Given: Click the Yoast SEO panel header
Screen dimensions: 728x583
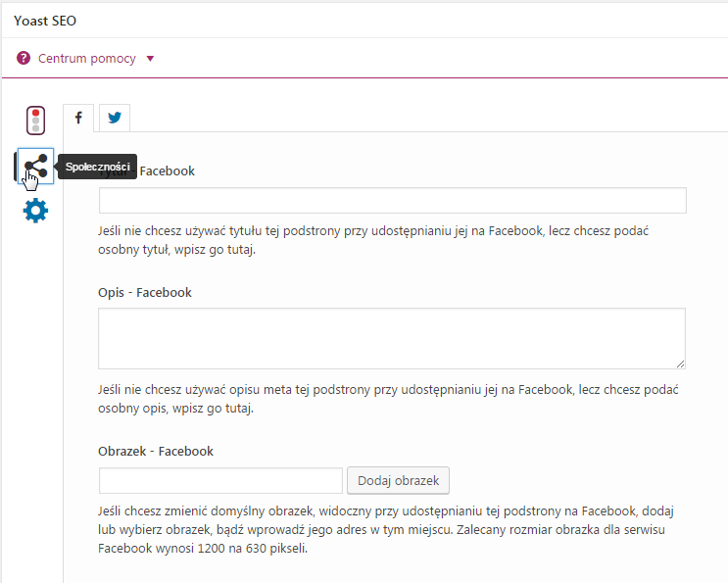Looking at the screenshot, I should point(45,21).
